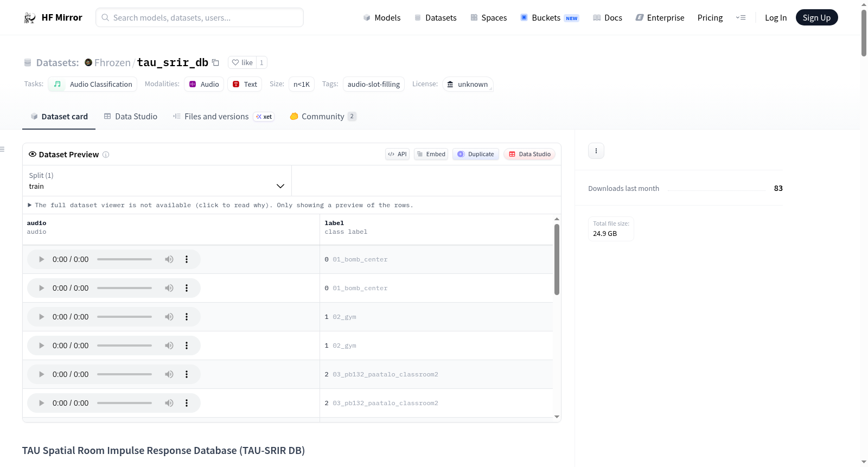Image resolution: width=868 pixels, height=467 pixels.
Task: Copy dataset name tau_srir_db icon
Action: pos(215,62)
